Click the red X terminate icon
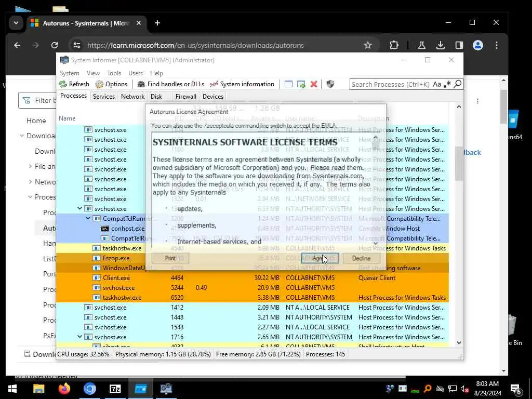The image size is (532, 399). (x=314, y=84)
